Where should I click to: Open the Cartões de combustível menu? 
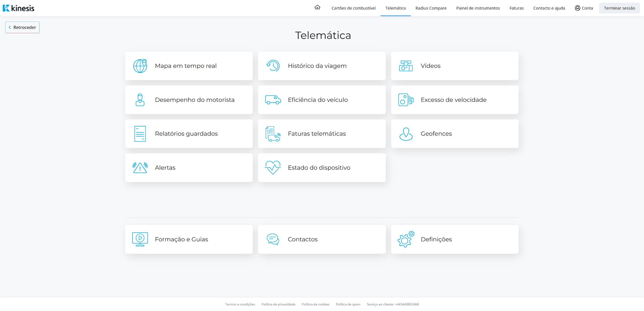pyautogui.click(x=353, y=8)
